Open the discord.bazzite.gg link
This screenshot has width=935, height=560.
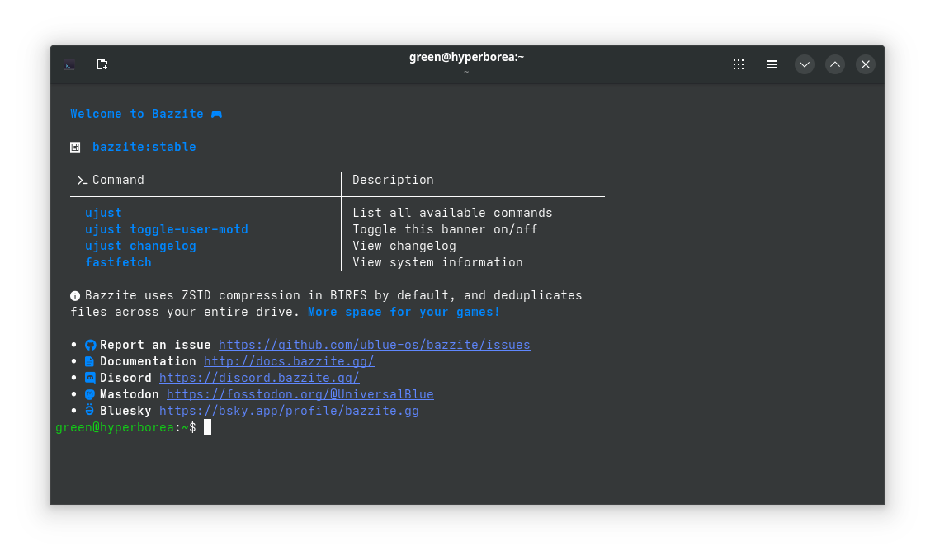(259, 379)
